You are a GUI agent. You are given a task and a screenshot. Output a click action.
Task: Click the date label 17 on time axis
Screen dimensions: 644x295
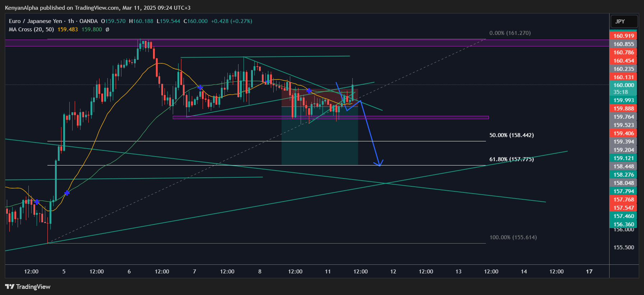click(x=589, y=272)
